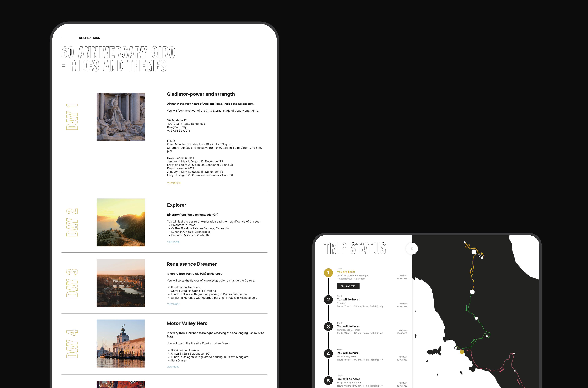Click the Explorer heading
Image resolution: width=588 pixels, height=388 pixels.
tap(176, 205)
